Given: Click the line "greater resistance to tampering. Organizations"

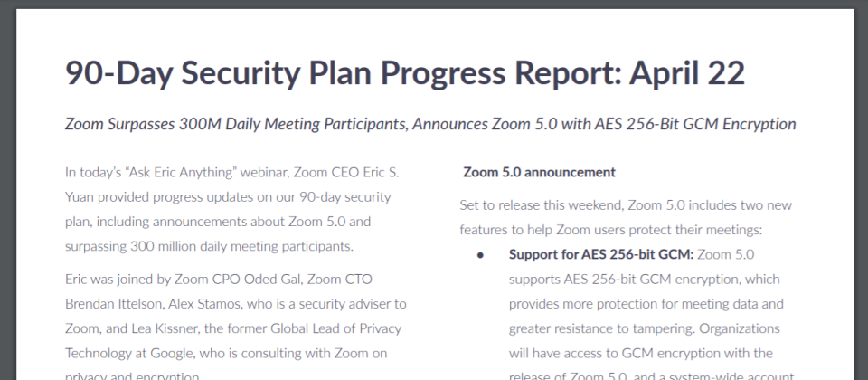Looking at the screenshot, I should click(645, 329).
